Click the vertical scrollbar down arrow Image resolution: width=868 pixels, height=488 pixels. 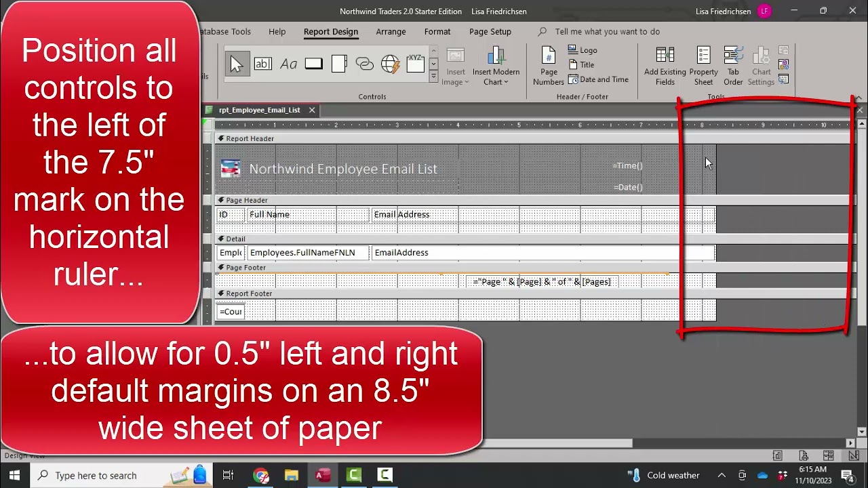(x=861, y=431)
